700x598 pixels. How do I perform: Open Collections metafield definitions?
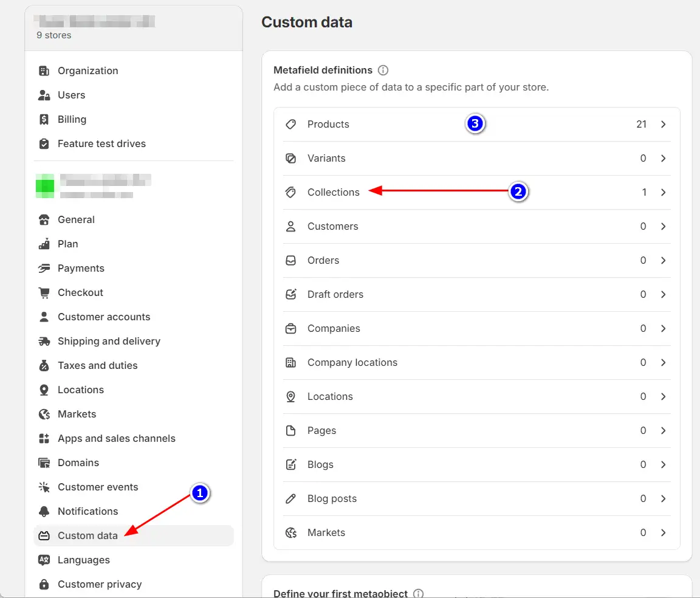pos(334,192)
